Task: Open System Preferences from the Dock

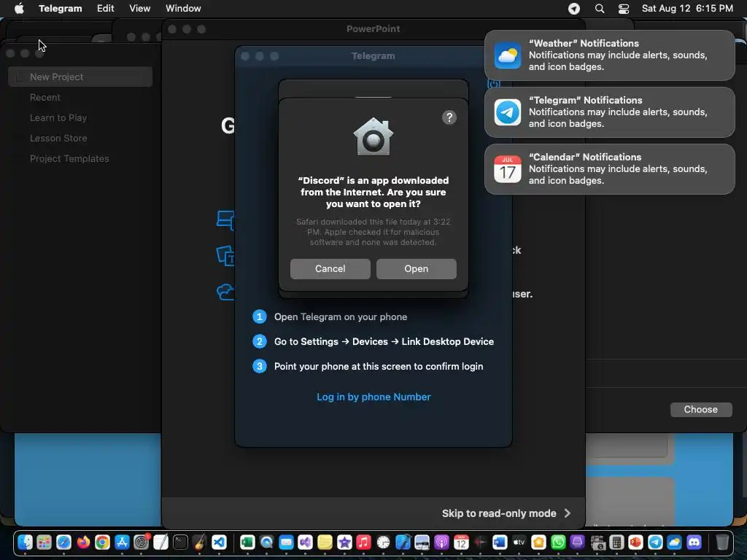Action: 142,542
